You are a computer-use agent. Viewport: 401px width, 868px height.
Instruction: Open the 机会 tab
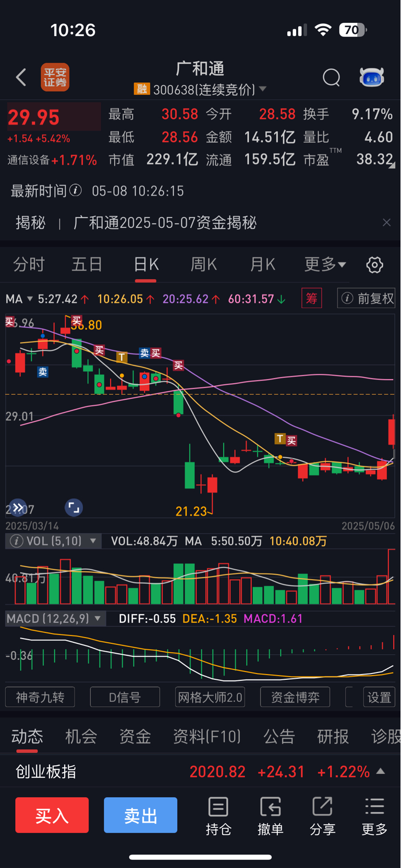coord(81,736)
